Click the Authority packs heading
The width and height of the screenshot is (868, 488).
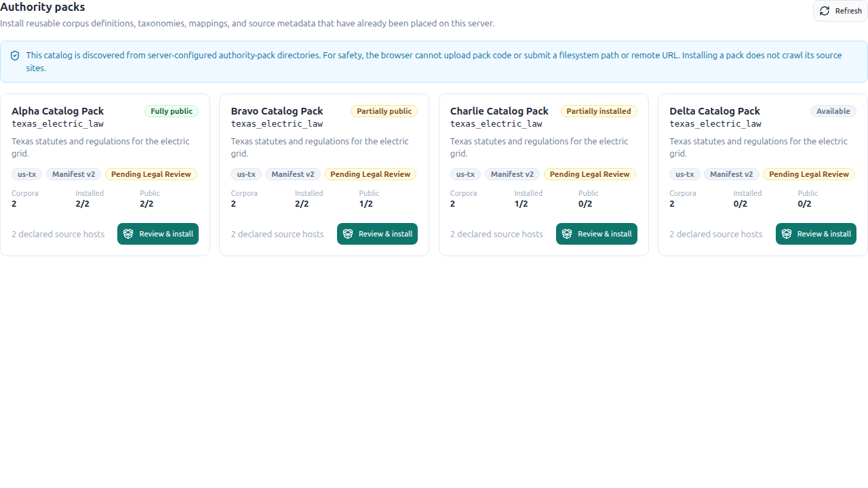(43, 7)
